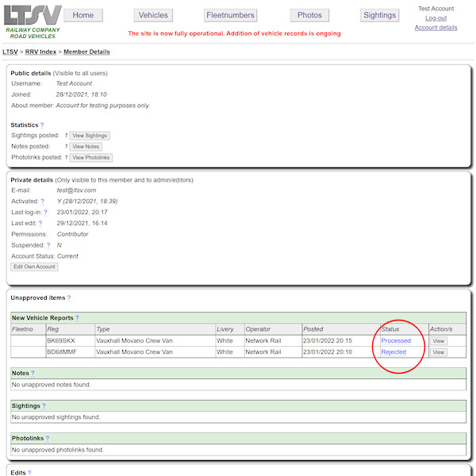Image resolution: width=476 pixels, height=476 pixels.
Task: Click help icon beside New Vehicle Reports
Action: (x=77, y=317)
